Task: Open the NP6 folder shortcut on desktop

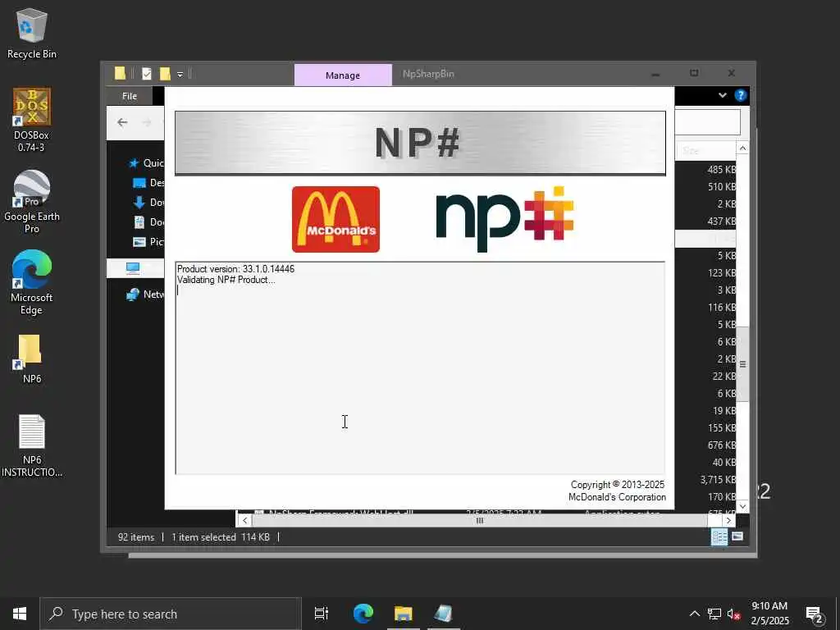Action: coord(32,359)
